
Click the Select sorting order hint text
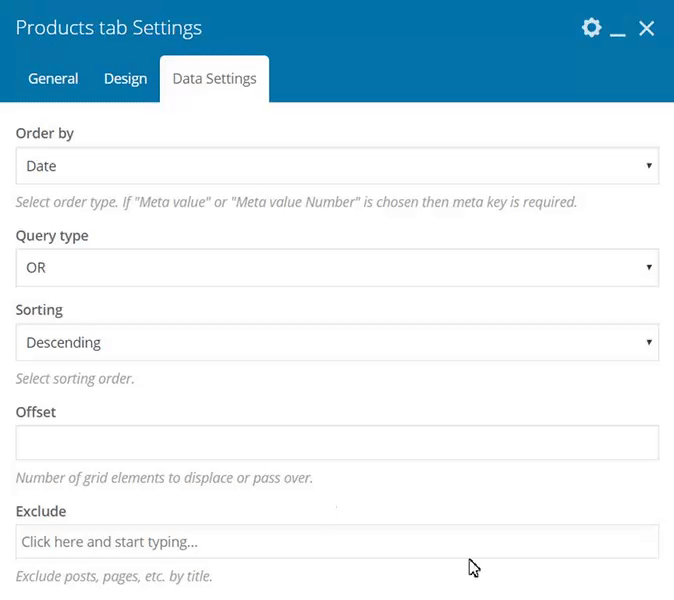click(75, 379)
